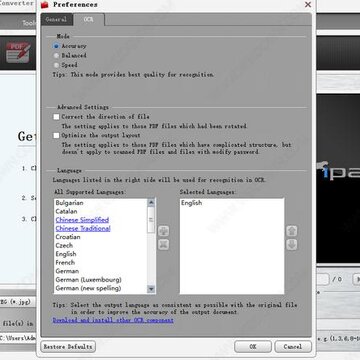Enable Optimize the output layout checkbox
The width and height of the screenshot is (360, 360).
click(56, 135)
